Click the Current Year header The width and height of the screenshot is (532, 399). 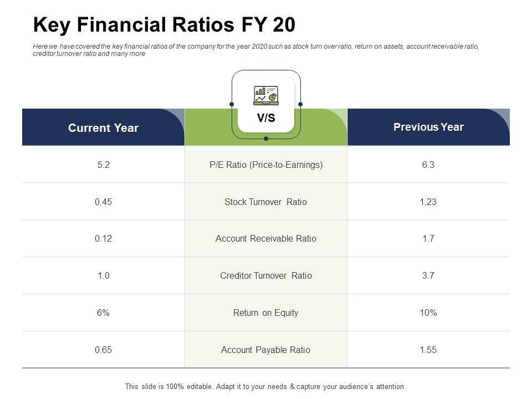(x=103, y=128)
